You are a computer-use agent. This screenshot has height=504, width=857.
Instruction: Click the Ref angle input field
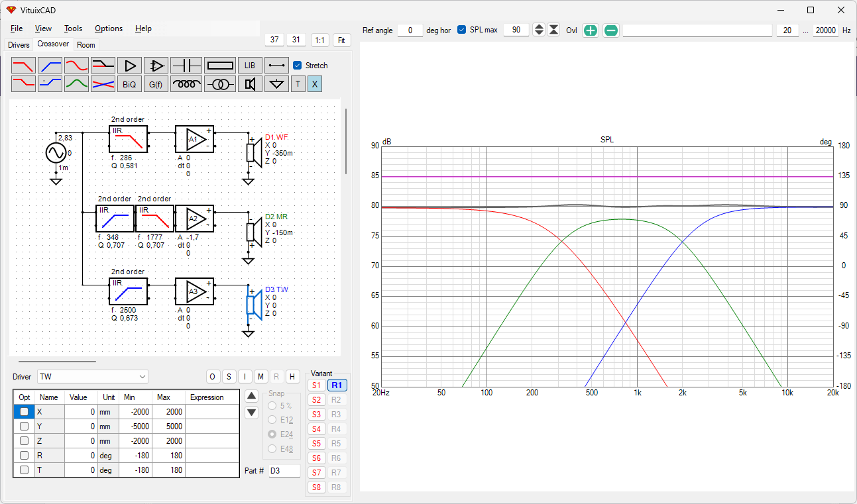point(410,30)
